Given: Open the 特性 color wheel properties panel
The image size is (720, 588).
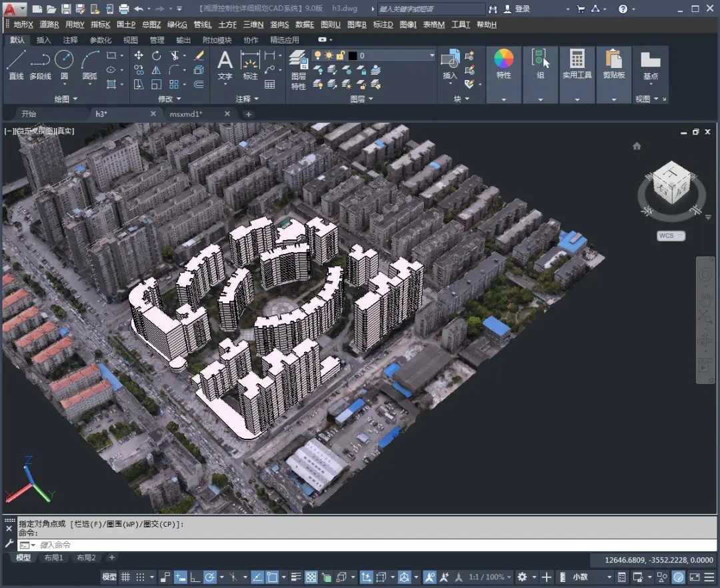Looking at the screenshot, I should [x=504, y=64].
